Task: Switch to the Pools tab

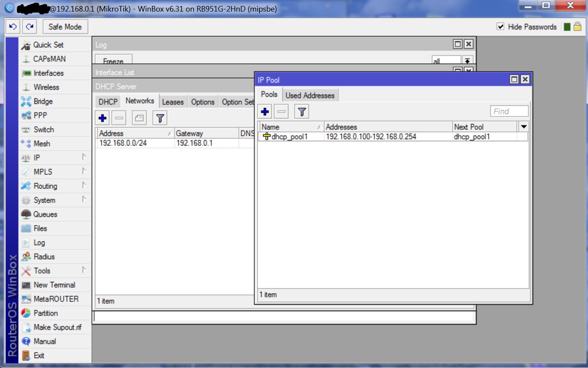Action: point(269,95)
